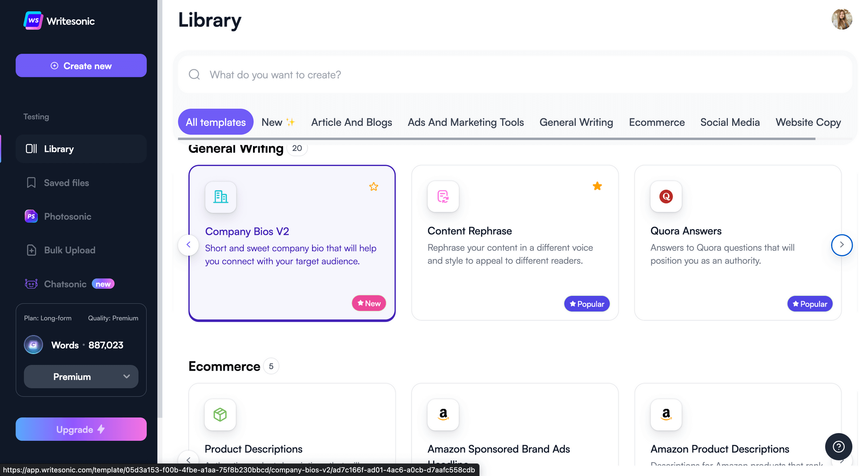The height and width of the screenshot is (476, 868).
Task: Switch to Article And Blogs tab
Action: 352,121
